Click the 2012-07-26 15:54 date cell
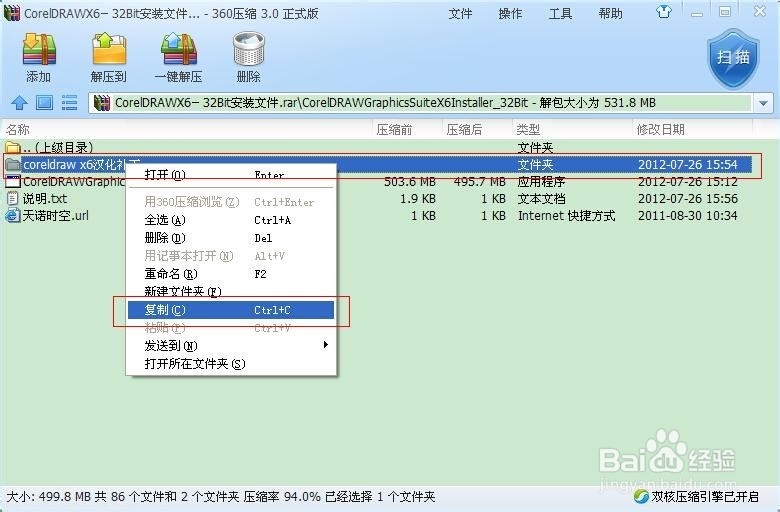 (x=687, y=164)
